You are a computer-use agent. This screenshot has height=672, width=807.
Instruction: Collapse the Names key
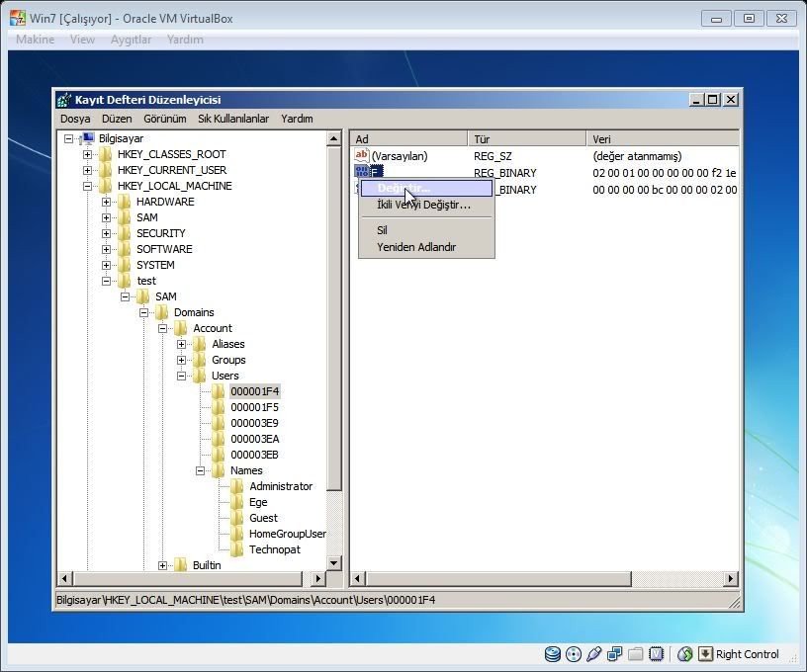tap(201, 470)
